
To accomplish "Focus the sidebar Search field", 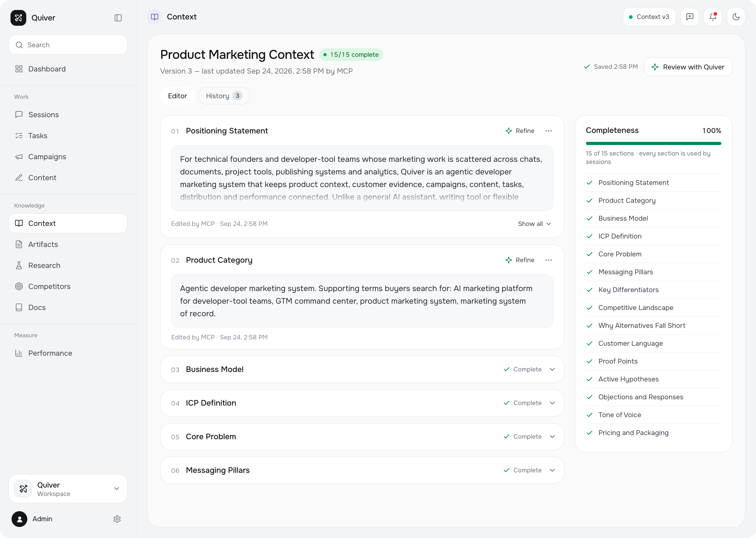I will (68, 45).
